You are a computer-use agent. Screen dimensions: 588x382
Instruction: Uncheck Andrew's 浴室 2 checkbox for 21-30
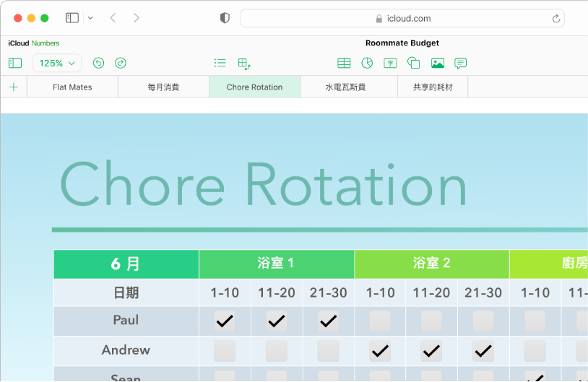coord(483,351)
